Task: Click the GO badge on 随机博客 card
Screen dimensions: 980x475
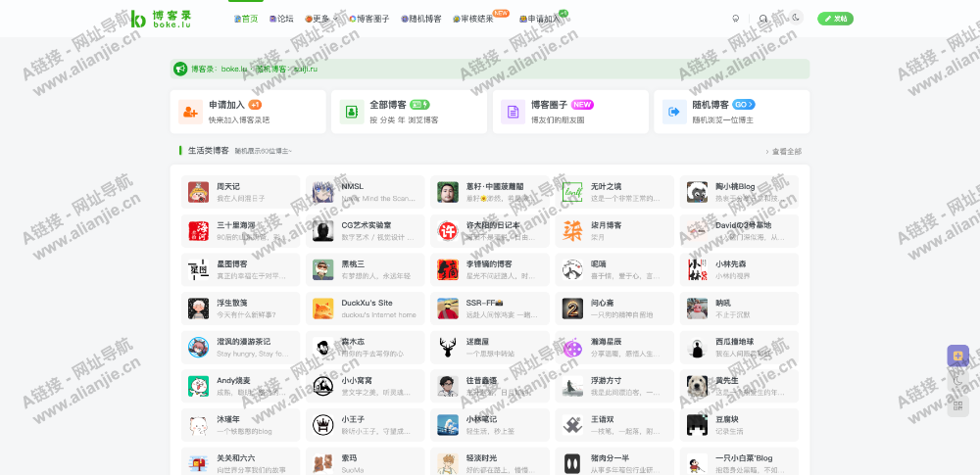Action: point(744,105)
